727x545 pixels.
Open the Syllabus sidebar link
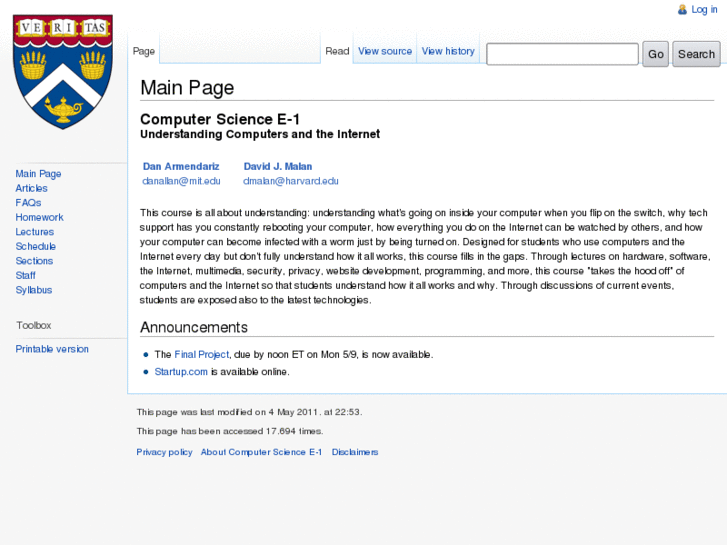(34, 290)
